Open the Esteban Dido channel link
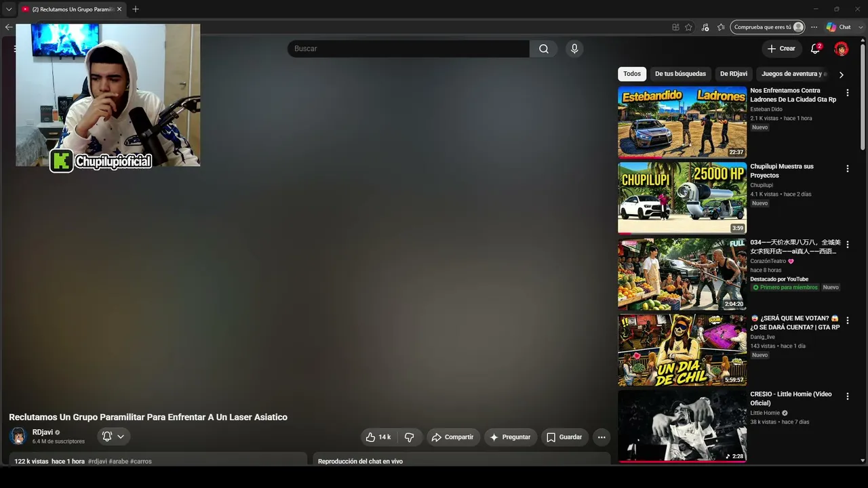This screenshot has width=868, height=488. tap(766, 109)
